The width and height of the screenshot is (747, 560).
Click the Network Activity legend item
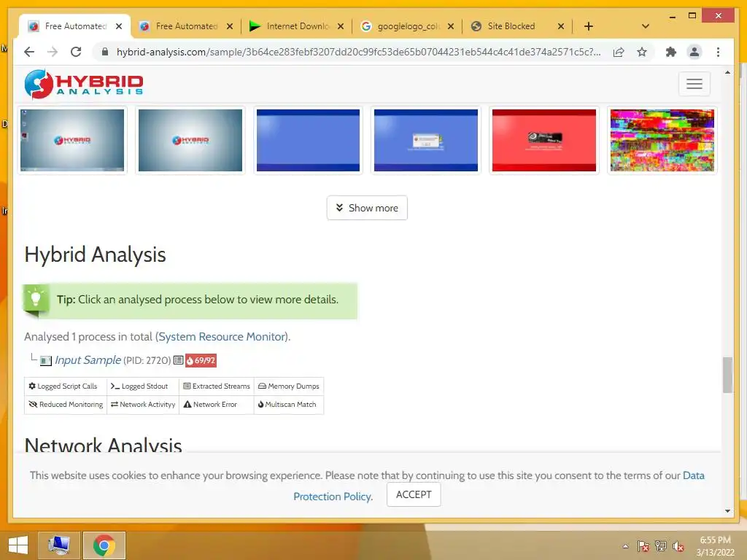click(142, 404)
